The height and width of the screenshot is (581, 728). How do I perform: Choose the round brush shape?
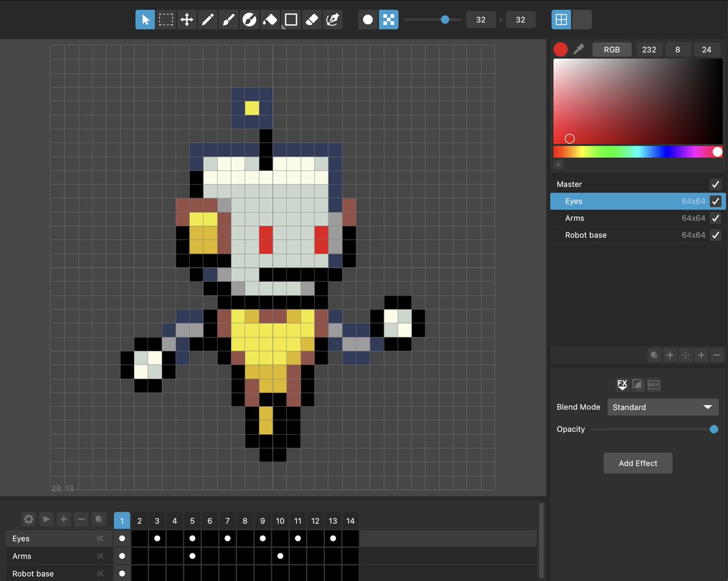tap(368, 19)
